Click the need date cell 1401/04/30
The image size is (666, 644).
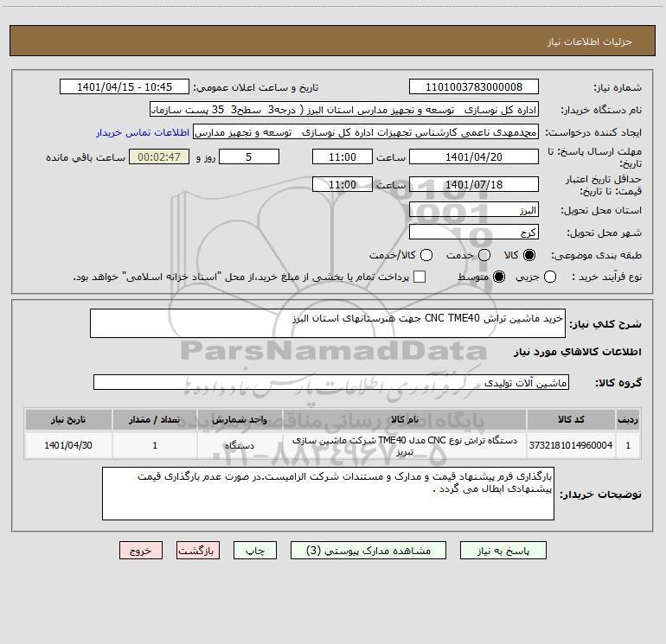[68, 445]
